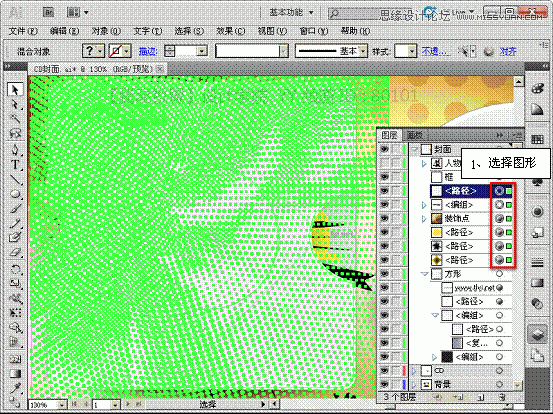Show the hidden 人物 layer visibility box
This screenshot has width=553, height=414.
point(384,163)
